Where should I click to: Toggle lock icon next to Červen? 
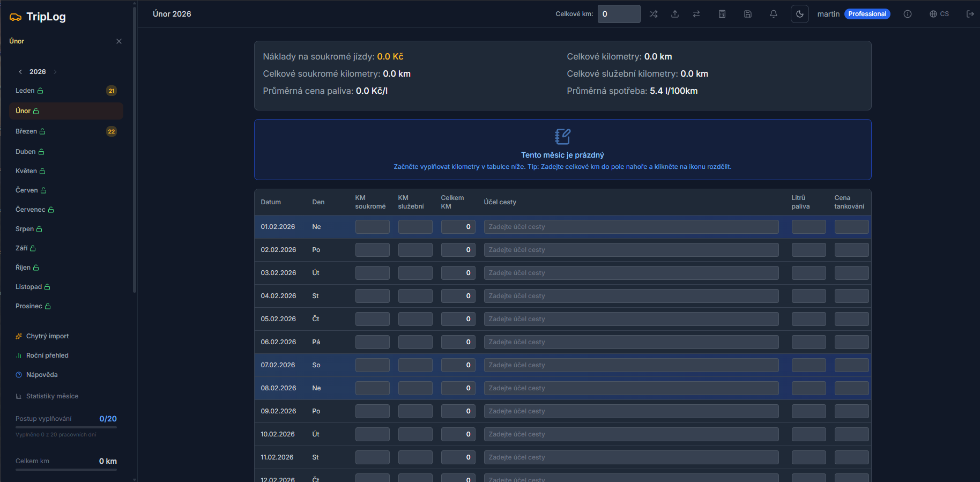tap(43, 190)
